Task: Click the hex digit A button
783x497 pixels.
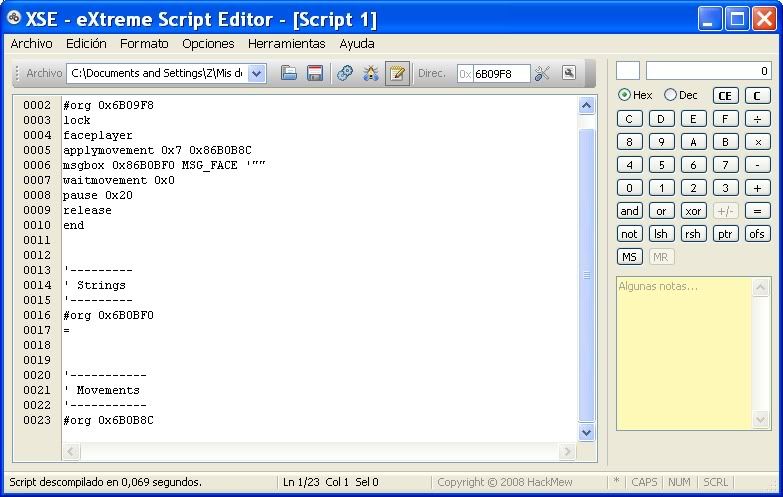Action: [693, 142]
